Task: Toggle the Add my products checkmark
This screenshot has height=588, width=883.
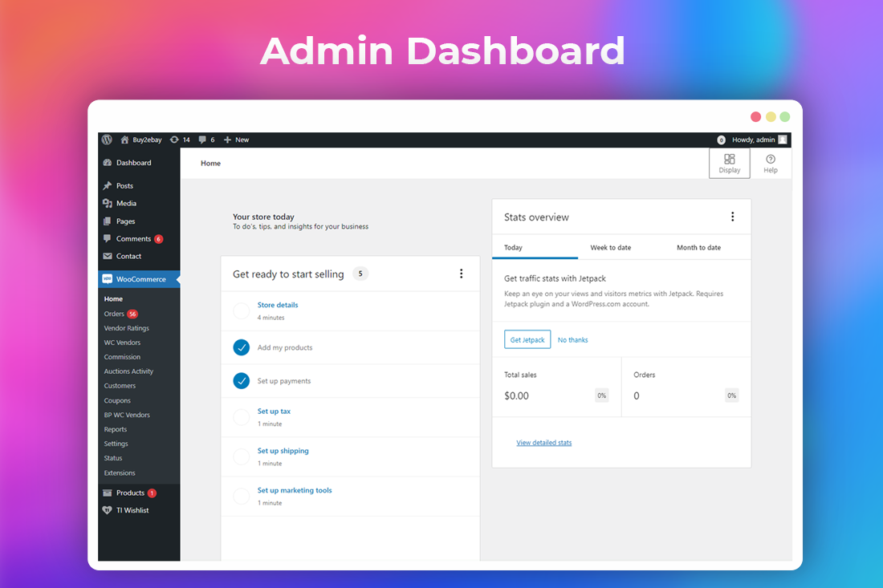Action: tap(242, 347)
